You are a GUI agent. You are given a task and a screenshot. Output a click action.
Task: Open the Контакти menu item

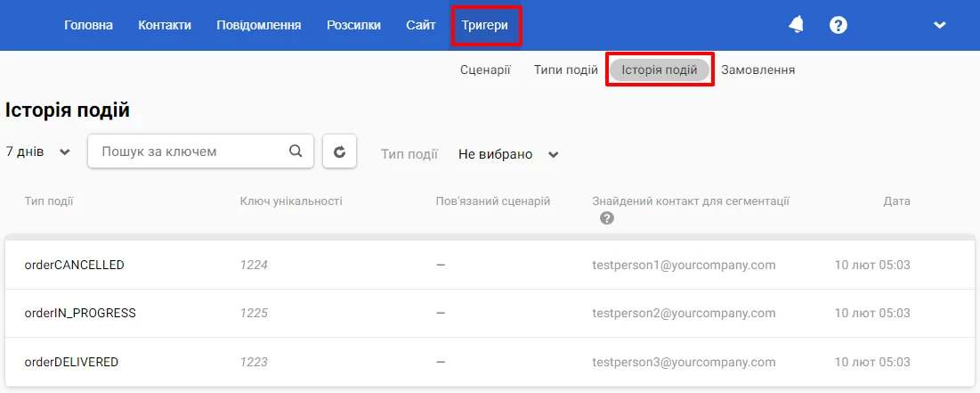tap(165, 25)
